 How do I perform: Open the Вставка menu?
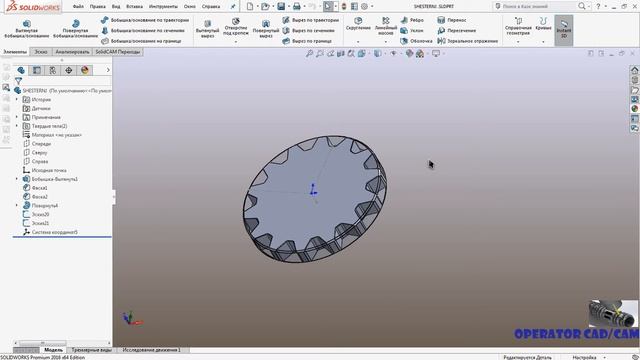[134, 7]
